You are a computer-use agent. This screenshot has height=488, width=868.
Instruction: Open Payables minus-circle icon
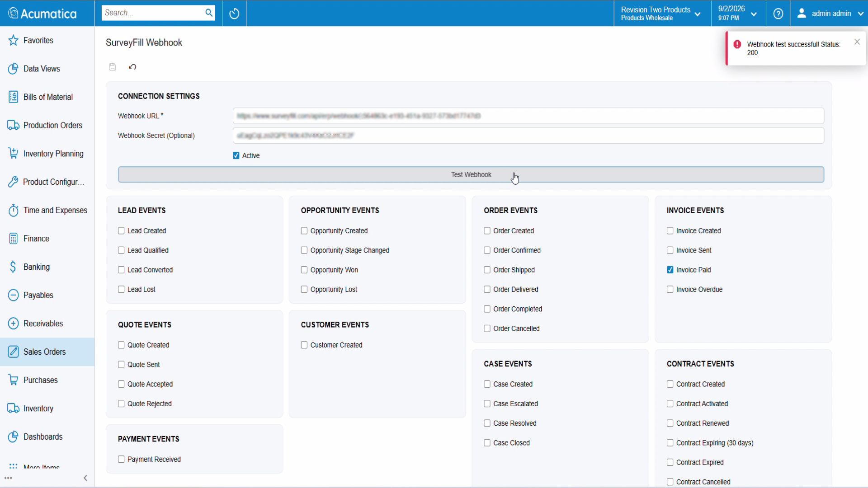click(x=14, y=296)
